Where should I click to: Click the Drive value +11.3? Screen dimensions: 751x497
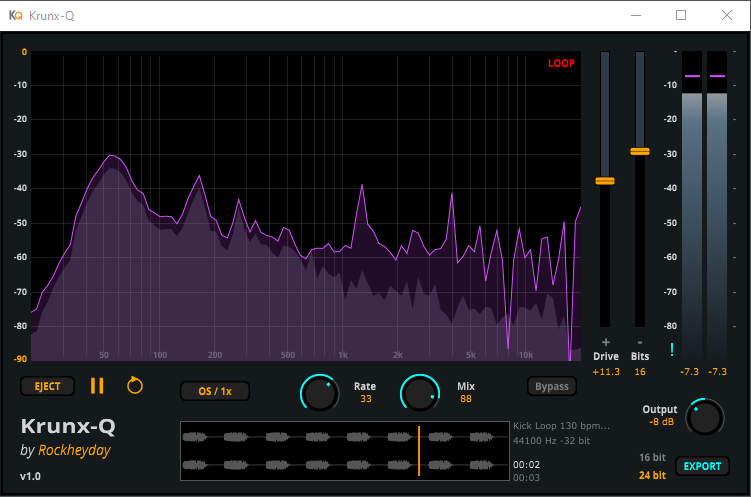606,372
